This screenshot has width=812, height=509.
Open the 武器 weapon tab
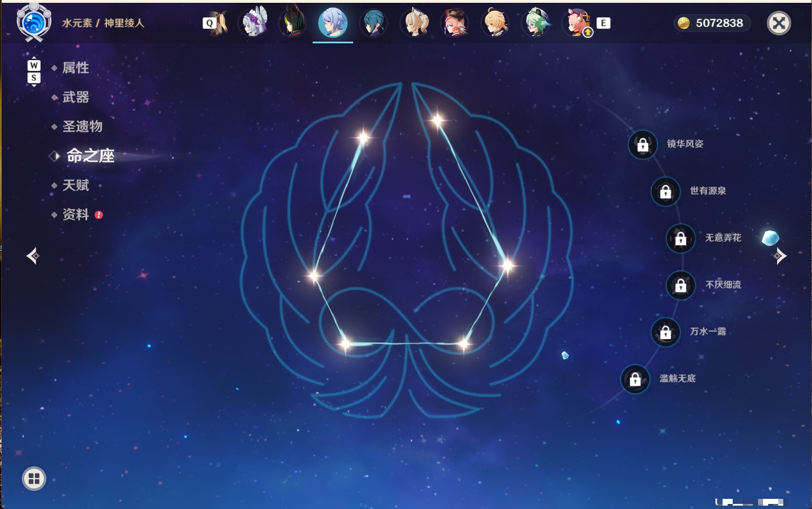tap(75, 97)
